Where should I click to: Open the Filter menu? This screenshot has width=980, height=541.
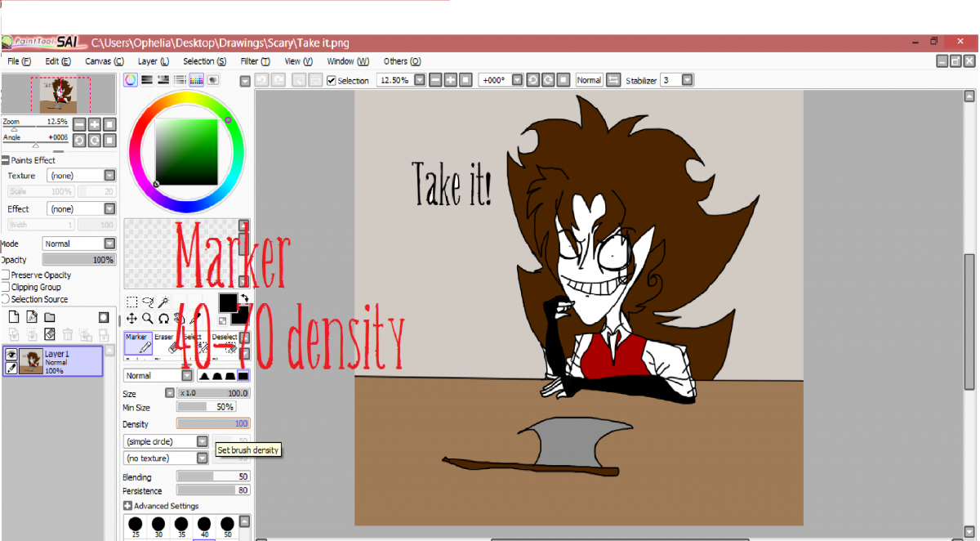coord(256,61)
